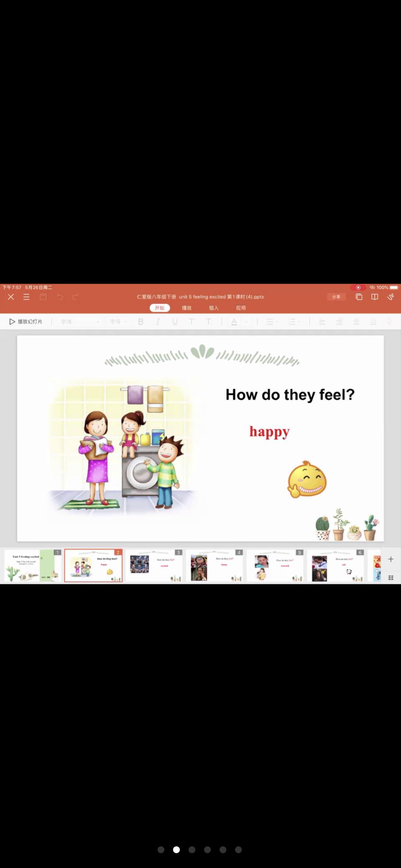The width and height of the screenshot is (401, 868).
Task: Start slideshow with 播放幻灯片 button
Action: click(26, 322)
